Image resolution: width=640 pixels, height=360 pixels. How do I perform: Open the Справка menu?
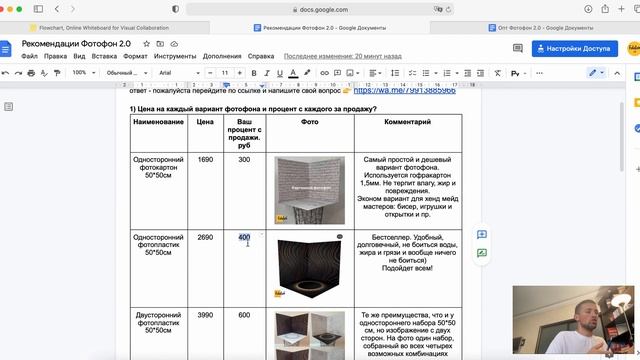261,56
